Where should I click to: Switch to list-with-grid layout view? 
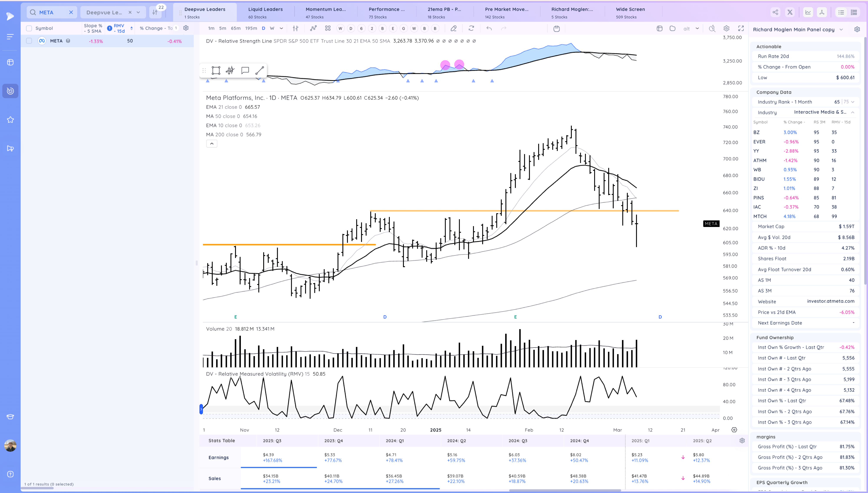[x=854, y=12]
